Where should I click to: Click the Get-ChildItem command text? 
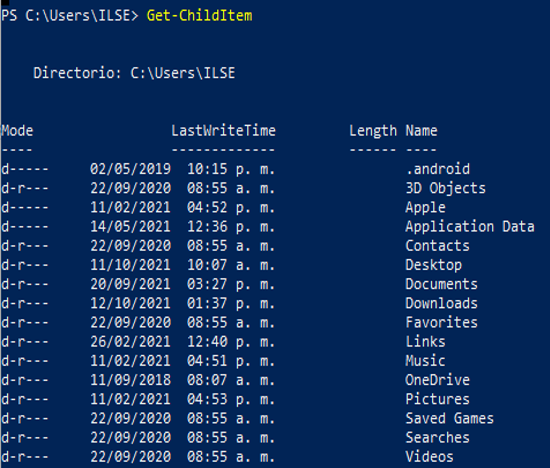[199, 16]
